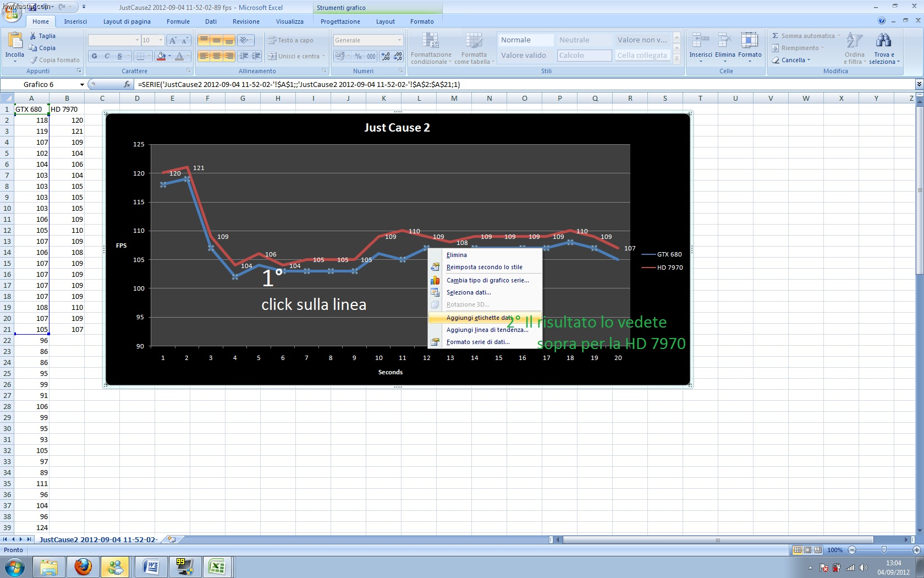
Task: Toggle bold G formatting
Action: pos(94,56)
